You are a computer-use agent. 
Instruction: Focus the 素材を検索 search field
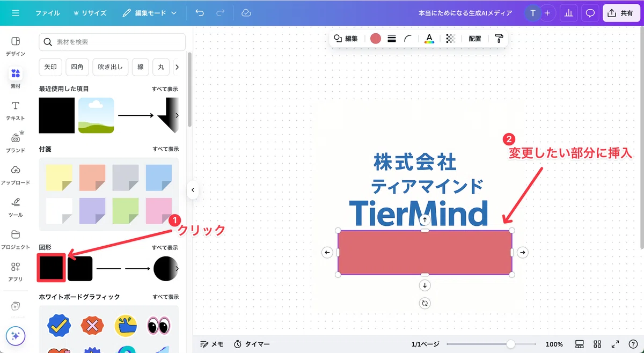tap(112, 42)
